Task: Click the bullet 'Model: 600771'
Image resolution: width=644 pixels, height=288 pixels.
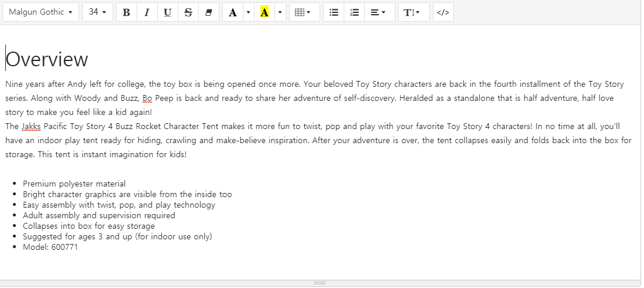Action: (50, 247)
